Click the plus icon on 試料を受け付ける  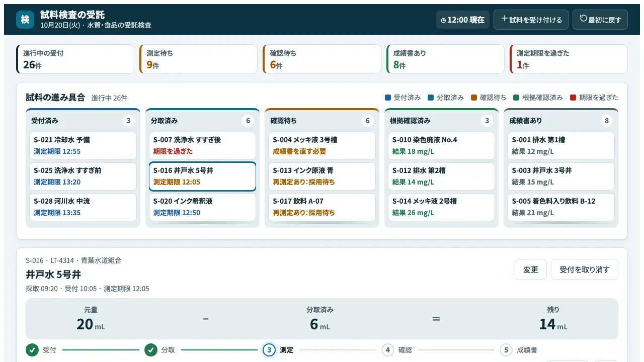[504, 19]
